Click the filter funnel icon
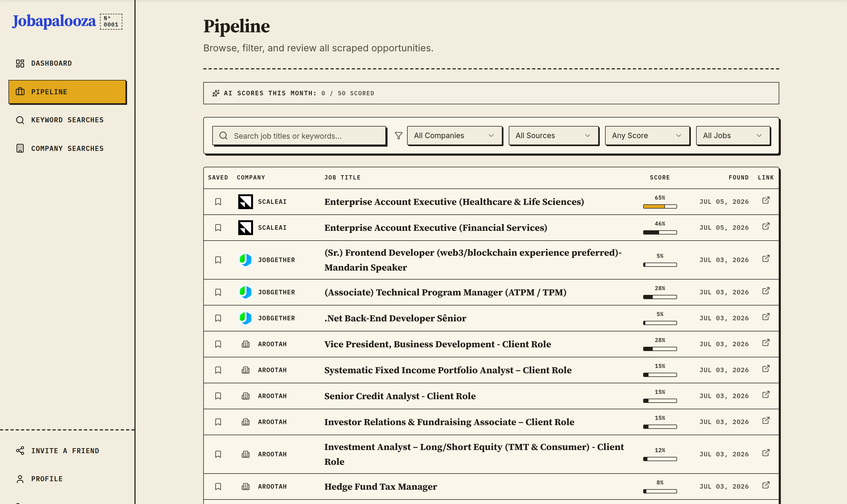 [398, 136]
